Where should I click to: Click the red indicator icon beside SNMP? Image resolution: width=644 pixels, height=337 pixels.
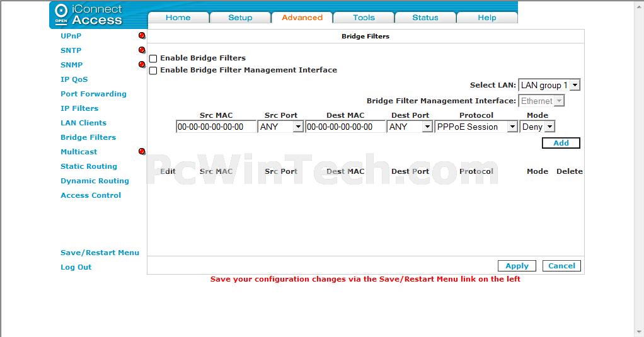[142, 64]
